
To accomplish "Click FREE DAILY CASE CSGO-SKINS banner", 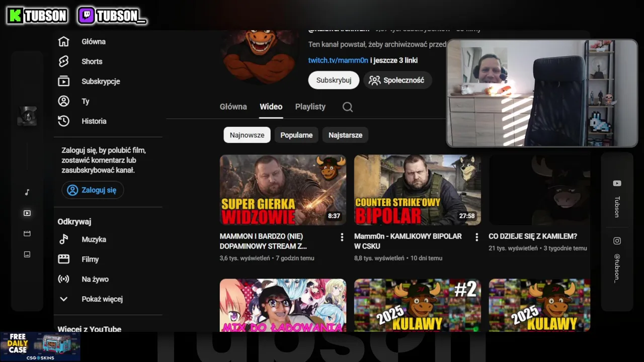I will 40,346.
